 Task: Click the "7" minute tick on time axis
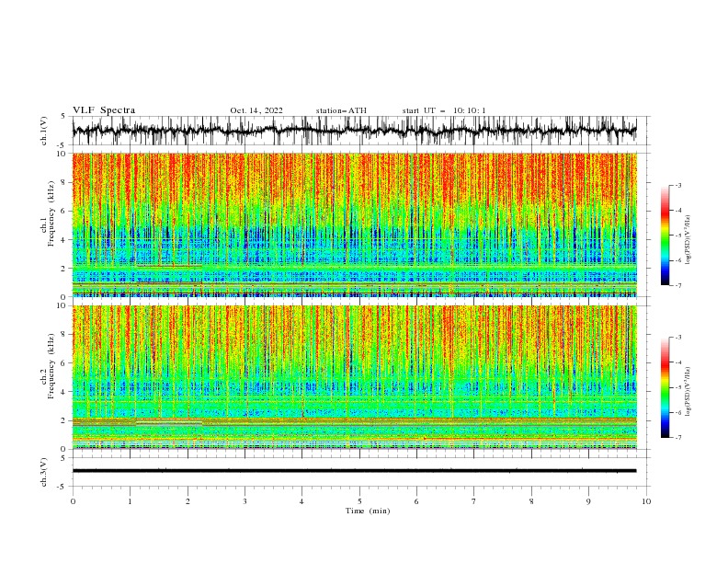click(474, 501)
